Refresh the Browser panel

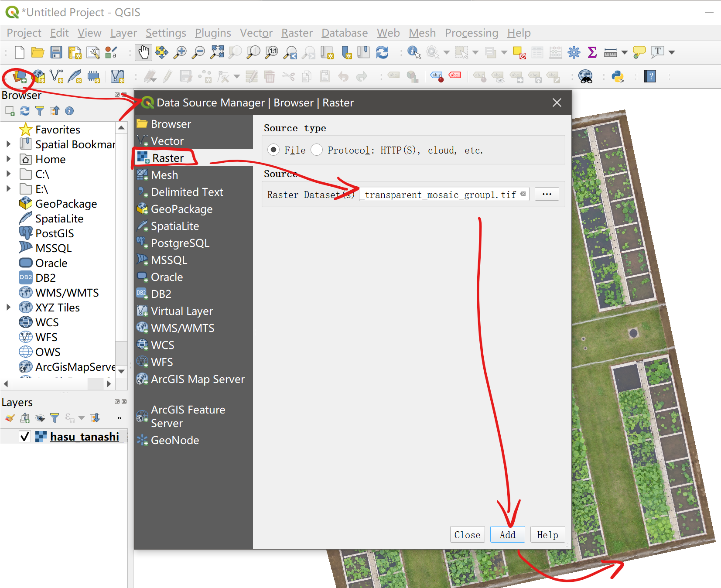pos(25,111)
